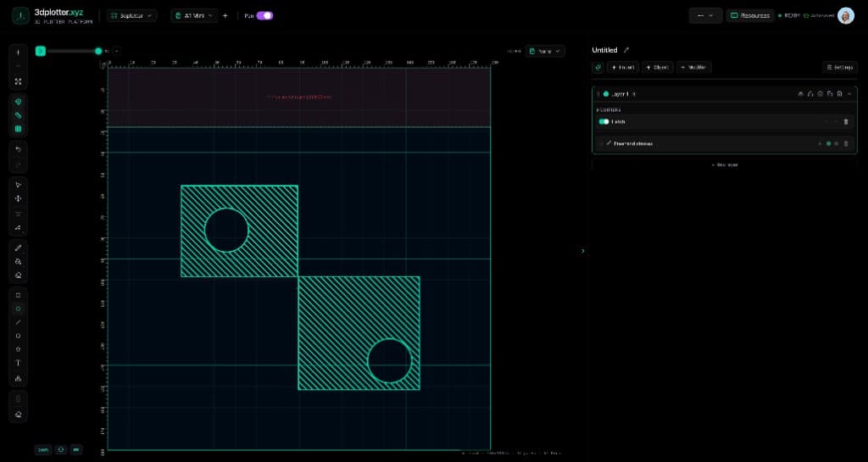Select the highlighted green circle tool

point(19,309)
